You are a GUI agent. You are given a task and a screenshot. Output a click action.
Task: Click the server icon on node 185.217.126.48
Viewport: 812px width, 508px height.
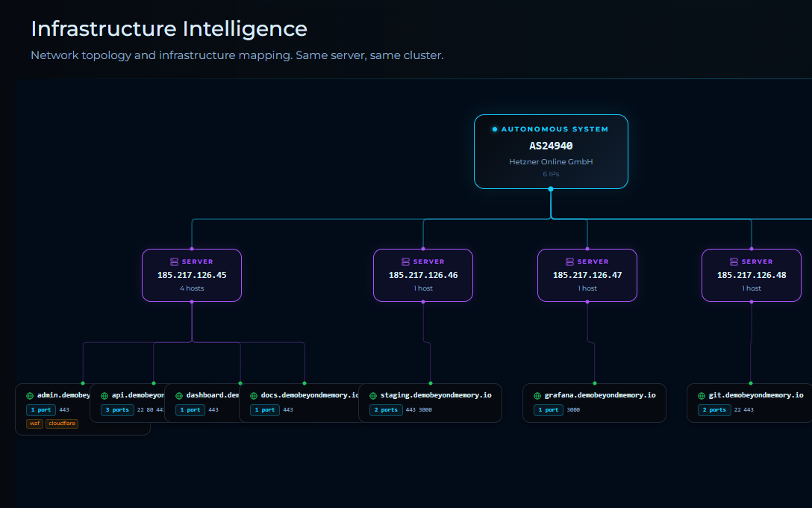tap(734, 261)
